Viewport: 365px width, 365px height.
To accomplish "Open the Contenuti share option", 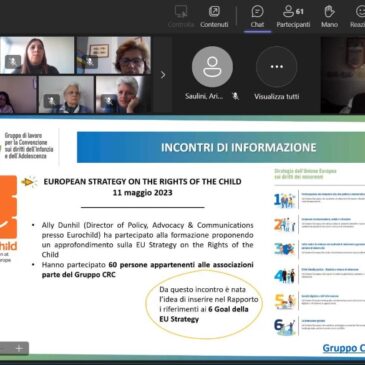I will click(x=214, y=17).
